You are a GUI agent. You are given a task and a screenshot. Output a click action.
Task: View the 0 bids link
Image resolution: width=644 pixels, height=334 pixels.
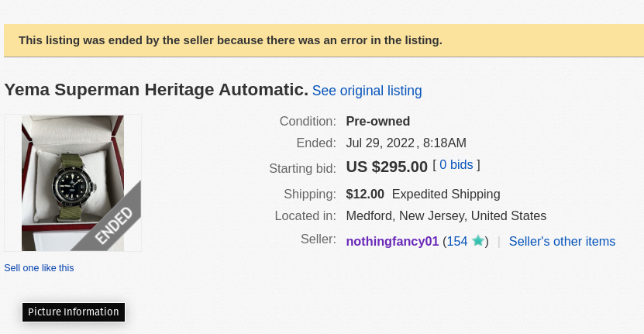[456, 165]
